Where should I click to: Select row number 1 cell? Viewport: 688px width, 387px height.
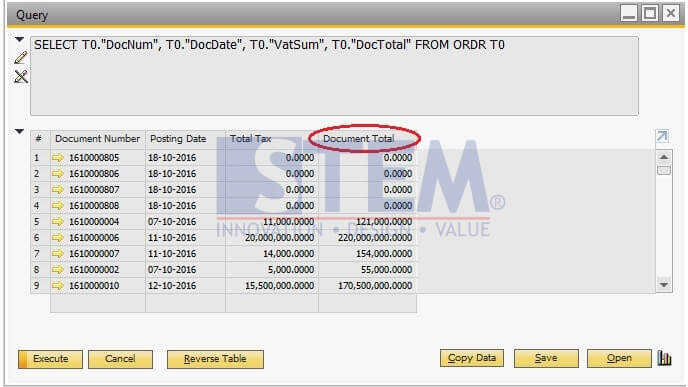40,158
